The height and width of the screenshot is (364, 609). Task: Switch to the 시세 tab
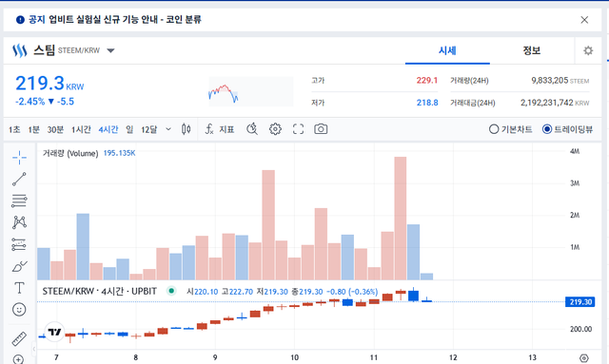coord(447,50)
